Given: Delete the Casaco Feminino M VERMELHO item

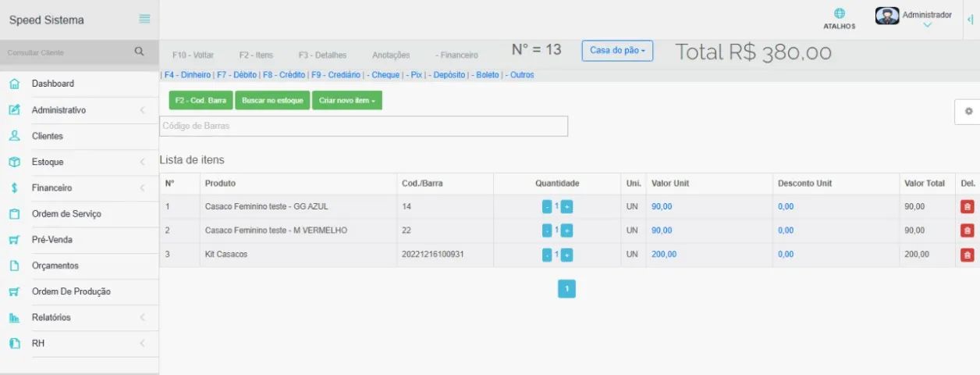Looking at the screenshot, I should [x=968, y=230].
